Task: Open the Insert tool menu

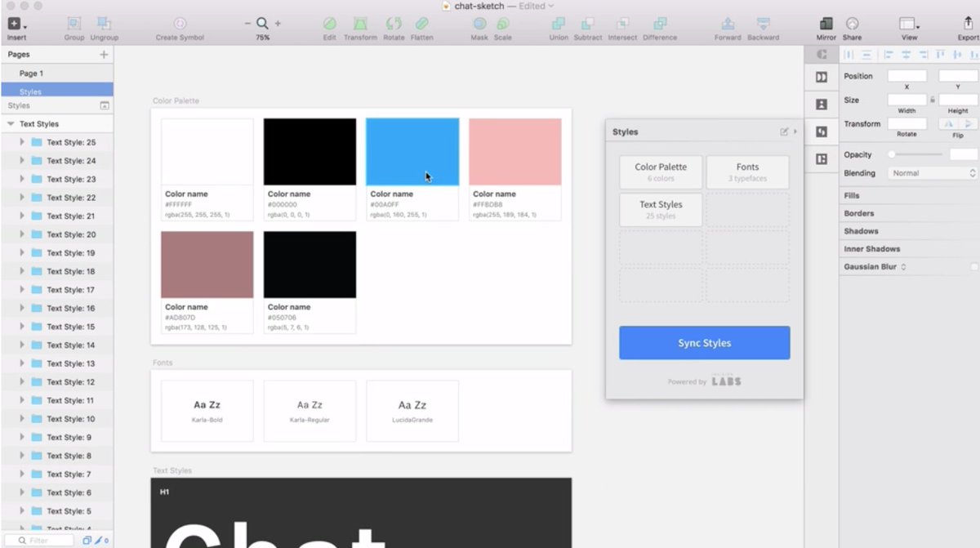Action: (16, 25)
